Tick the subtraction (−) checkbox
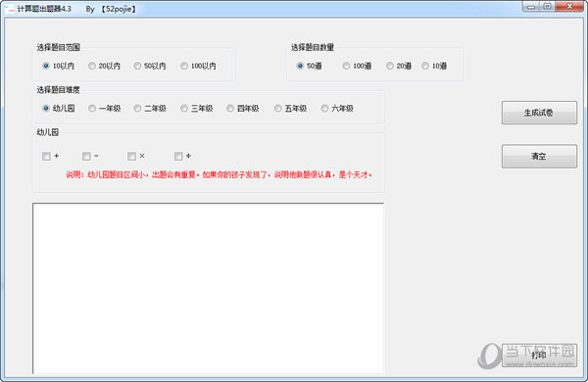 point(86,157)
